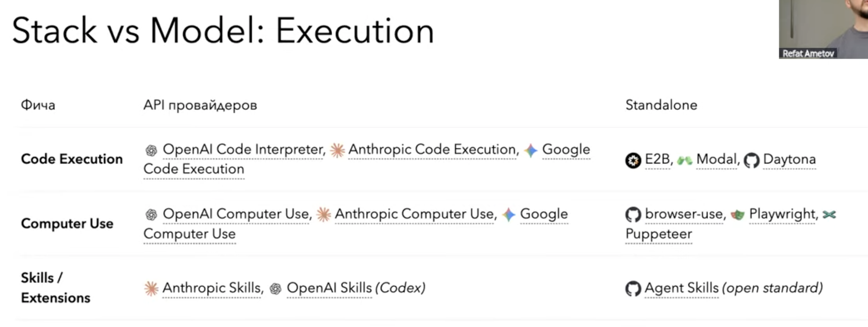The width and height of the screenshot is (868, 327).
Task: Open the Daytona link
Action: coord(789,160)
